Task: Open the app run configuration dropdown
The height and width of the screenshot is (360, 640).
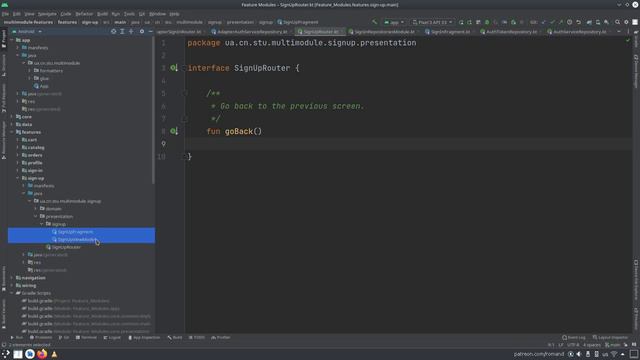Action: [394, 22]
